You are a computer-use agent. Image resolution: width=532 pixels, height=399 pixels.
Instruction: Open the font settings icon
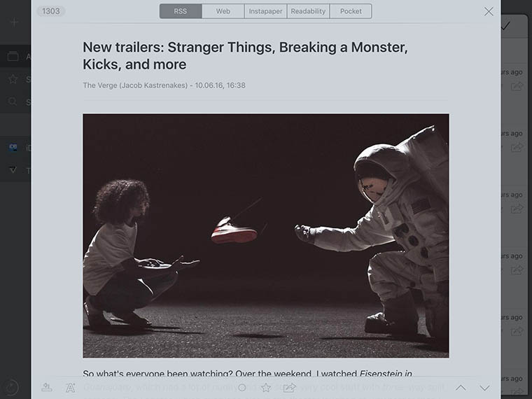[71, 388]
